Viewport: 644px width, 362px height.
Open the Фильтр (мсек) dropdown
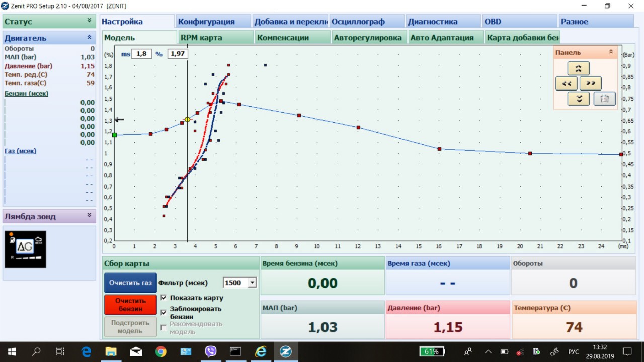(252, 283)
